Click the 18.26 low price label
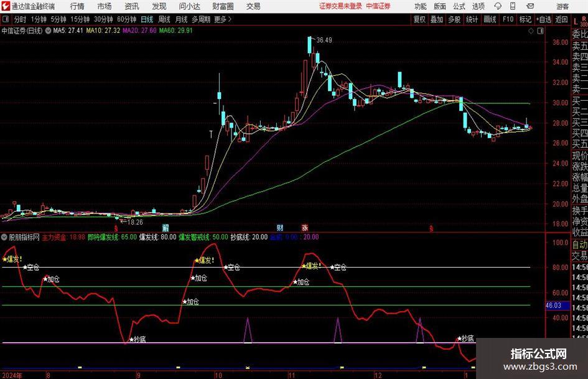588x379 pixels. coord(135,222)
